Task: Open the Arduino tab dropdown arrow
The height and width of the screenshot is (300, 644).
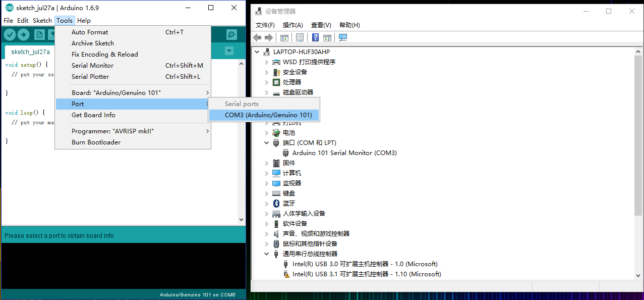Action: (x=229, y=51)
